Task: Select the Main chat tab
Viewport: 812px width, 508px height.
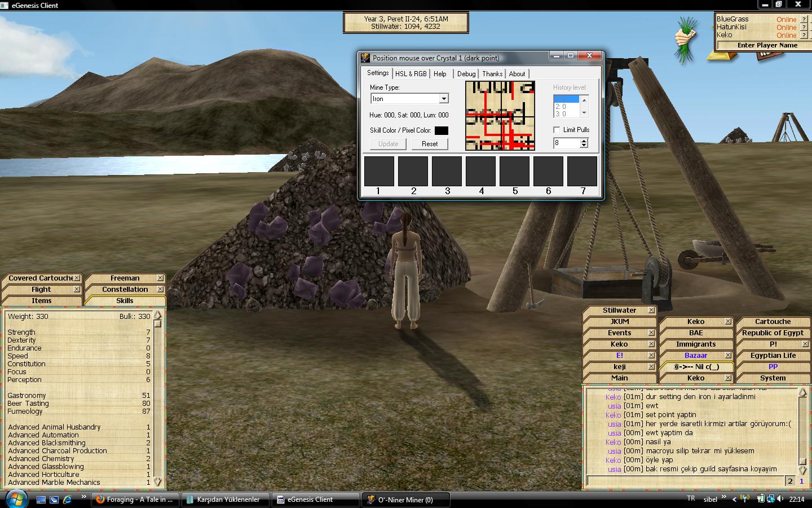Action: pos(619,378)
